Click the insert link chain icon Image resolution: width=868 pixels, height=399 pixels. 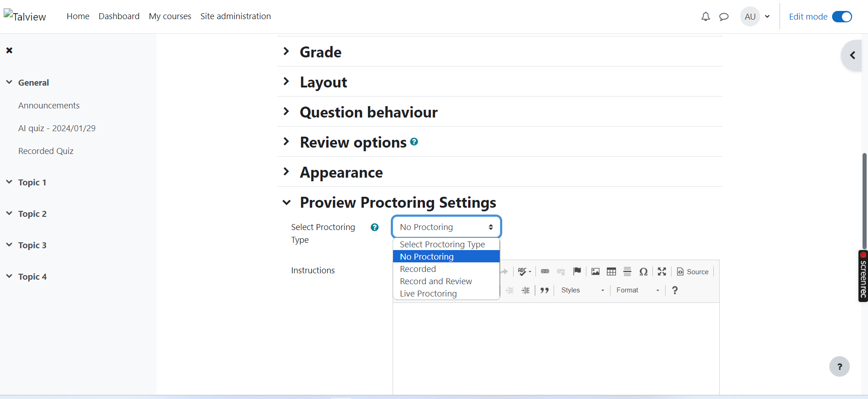(x=545, y=271)
